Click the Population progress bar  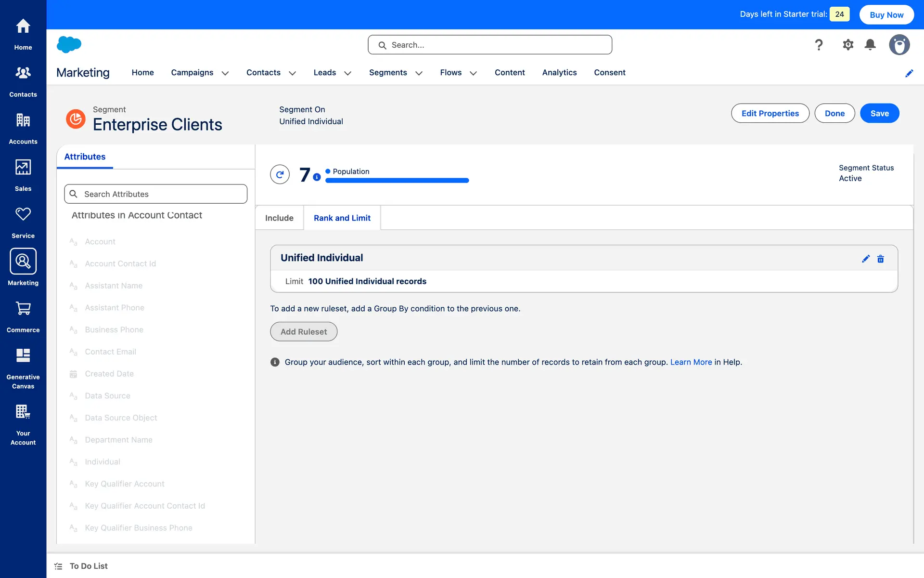tap(397, 181)
